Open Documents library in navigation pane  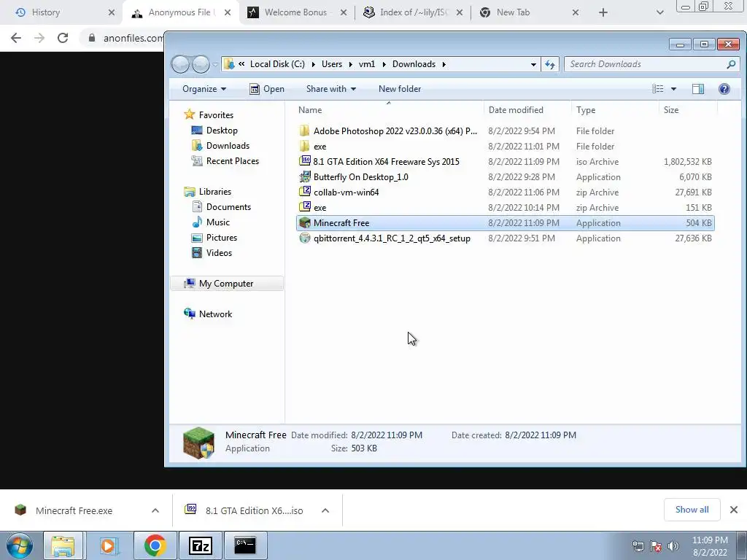tap(228, 206)
